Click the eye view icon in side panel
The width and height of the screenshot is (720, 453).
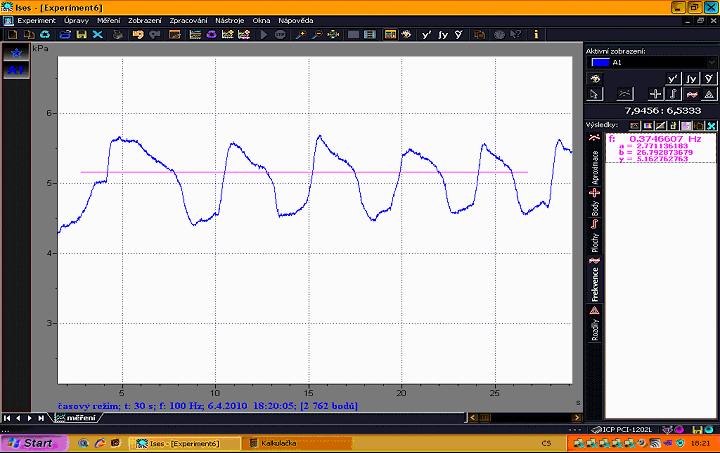(595, 79)
